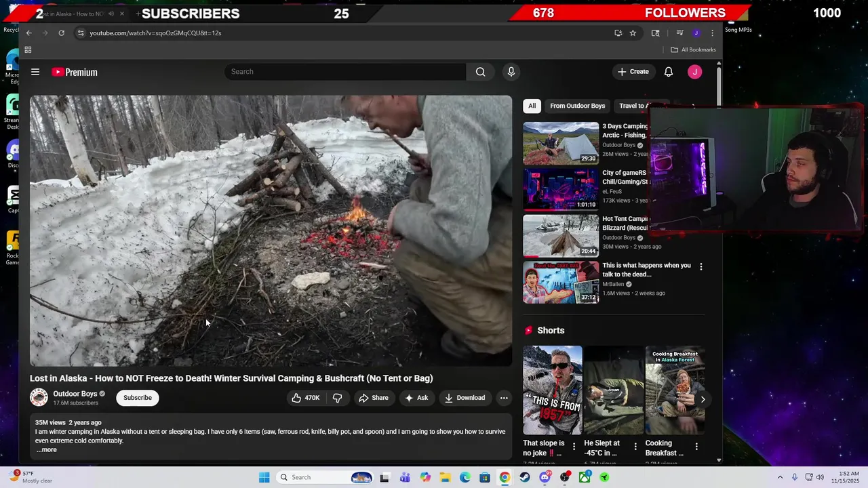Click the Download button

pos(465,398)
